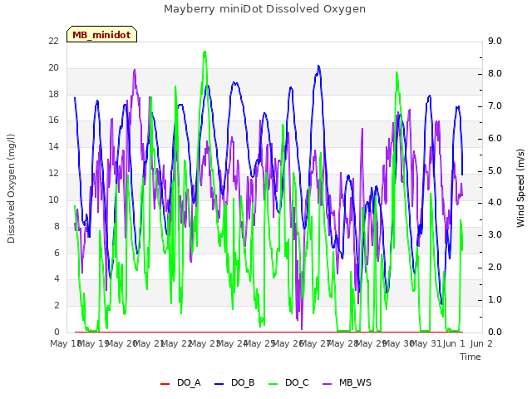Click the MB_minidot label box

click(101, 34)
